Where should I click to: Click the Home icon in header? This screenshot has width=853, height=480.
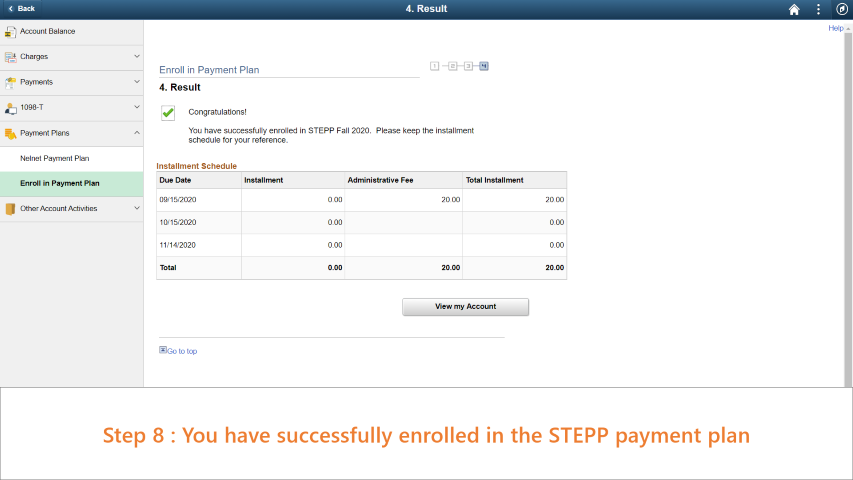[x=794, y=9]
